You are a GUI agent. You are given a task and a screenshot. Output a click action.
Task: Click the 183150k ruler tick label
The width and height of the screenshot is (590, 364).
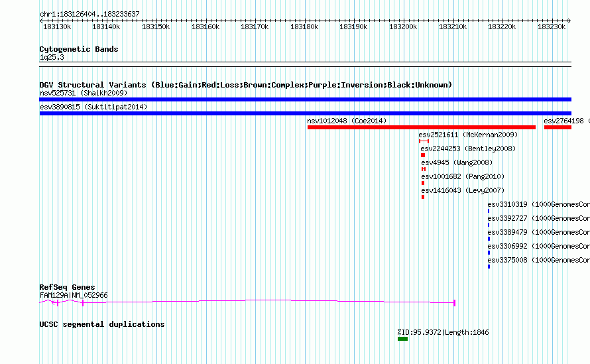point(156,27)
